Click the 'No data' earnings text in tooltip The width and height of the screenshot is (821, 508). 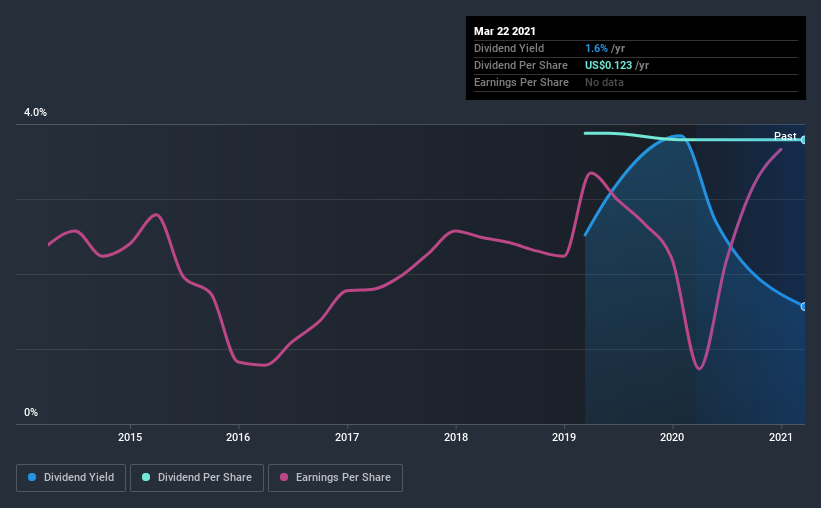604,82
